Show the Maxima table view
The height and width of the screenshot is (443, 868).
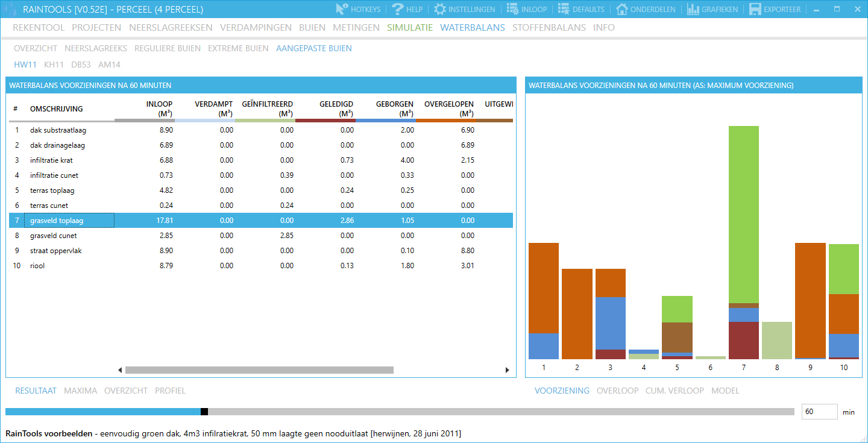pos(80,391)
